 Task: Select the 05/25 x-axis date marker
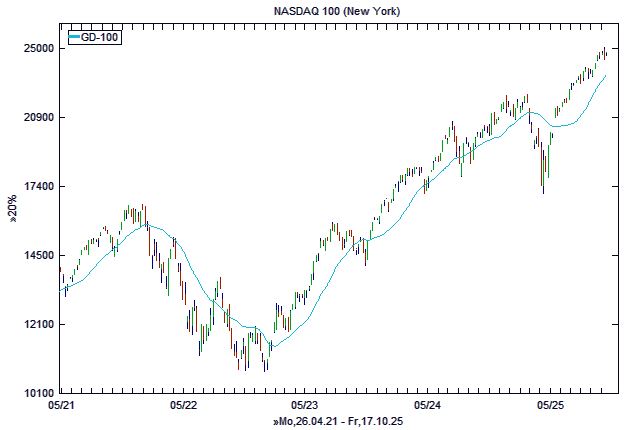pos(549,406)
